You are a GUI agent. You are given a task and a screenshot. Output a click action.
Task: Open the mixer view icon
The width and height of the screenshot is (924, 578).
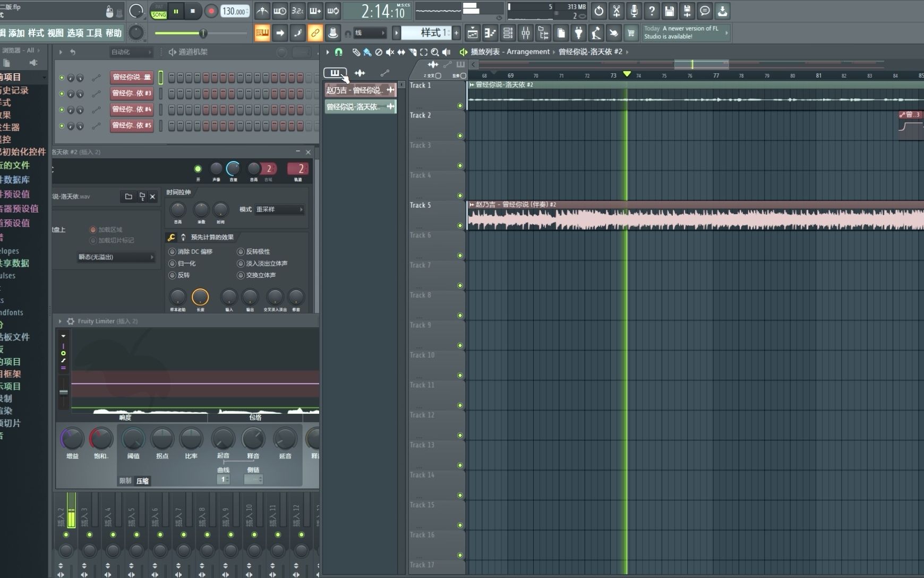[525, 33]
